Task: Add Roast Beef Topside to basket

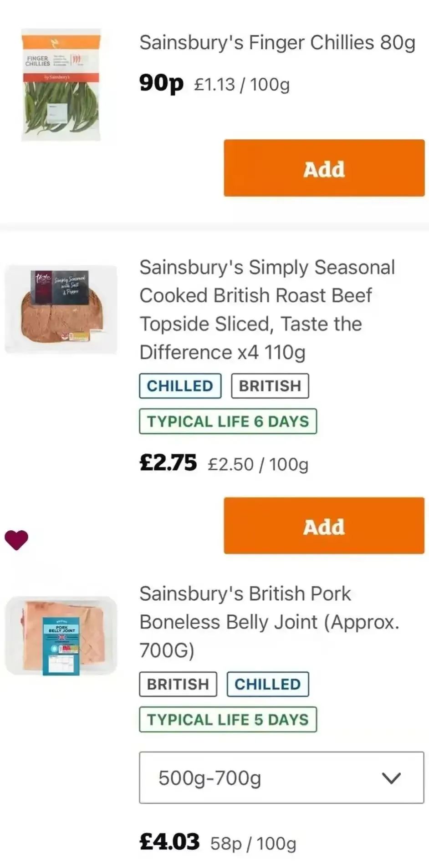Action: pyautogui.click(x=324, y=526)
